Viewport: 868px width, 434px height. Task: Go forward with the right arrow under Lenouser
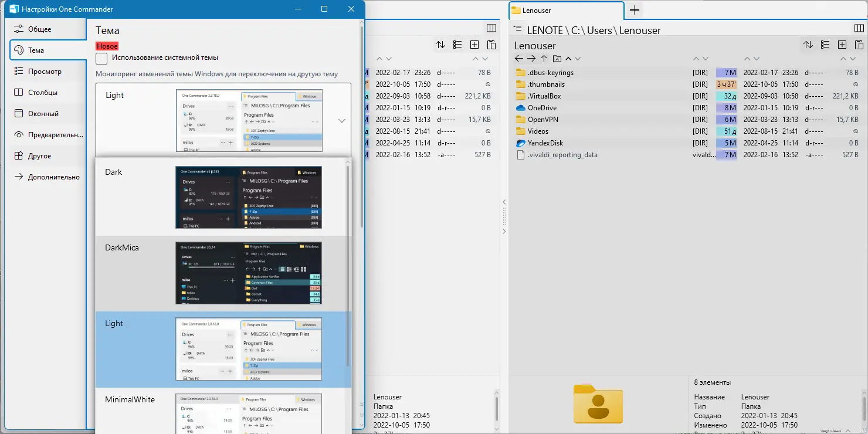coord(531,59)
